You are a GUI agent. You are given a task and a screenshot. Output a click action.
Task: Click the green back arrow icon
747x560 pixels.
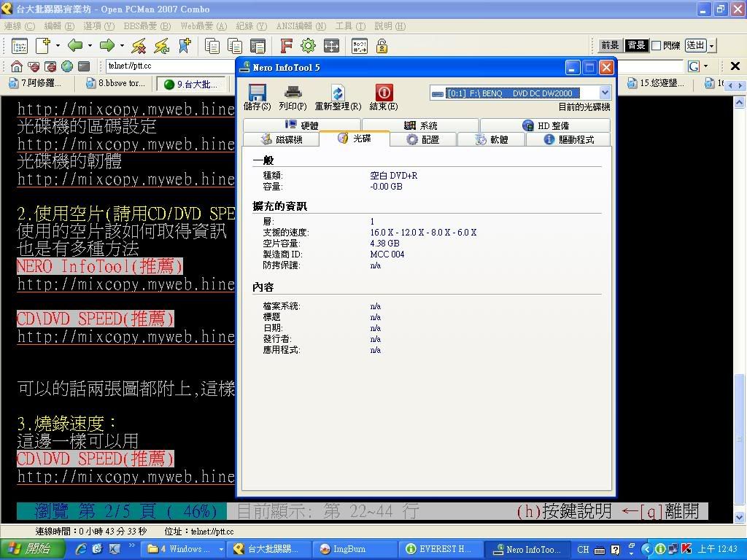coord(74,46)
